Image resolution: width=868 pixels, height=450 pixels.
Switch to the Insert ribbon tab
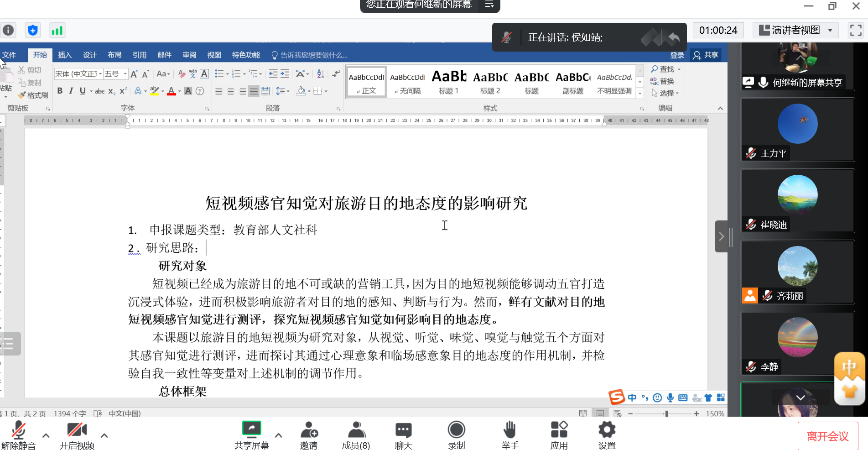pyautogui.click(x=64, y=55)
